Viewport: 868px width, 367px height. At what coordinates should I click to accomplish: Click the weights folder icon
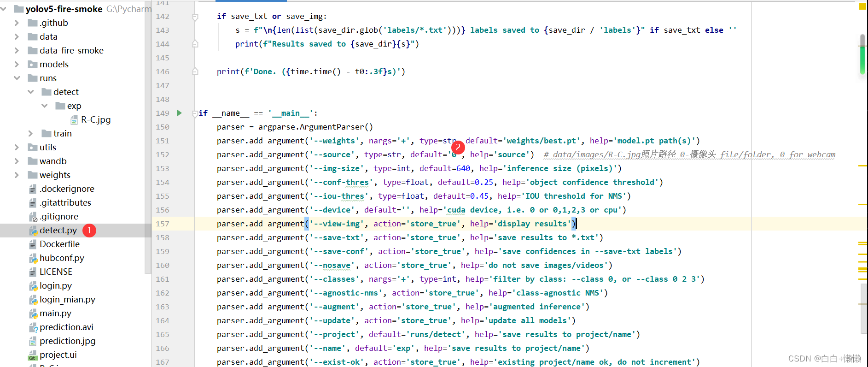pos(33,175)
